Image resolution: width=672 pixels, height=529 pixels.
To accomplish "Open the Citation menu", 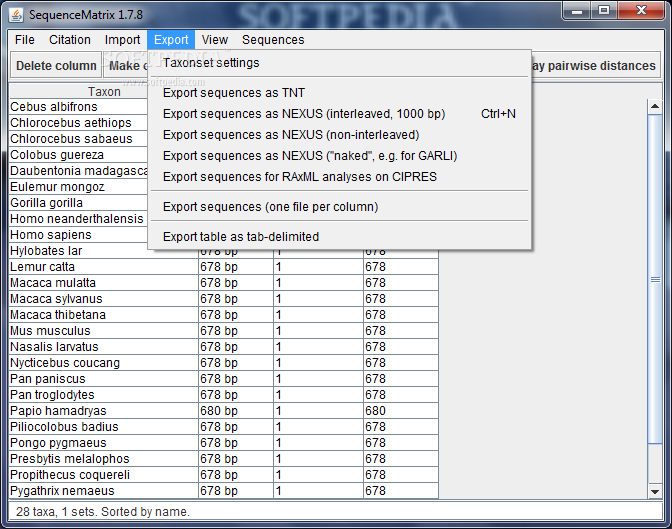I will click(69, 40).
